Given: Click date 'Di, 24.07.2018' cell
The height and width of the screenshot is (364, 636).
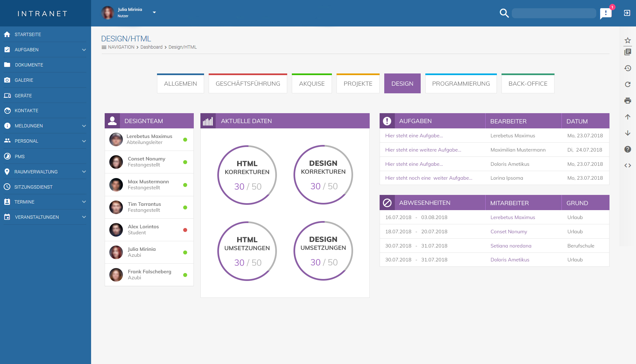Looking at the screenshot, I should coord(585,150).
